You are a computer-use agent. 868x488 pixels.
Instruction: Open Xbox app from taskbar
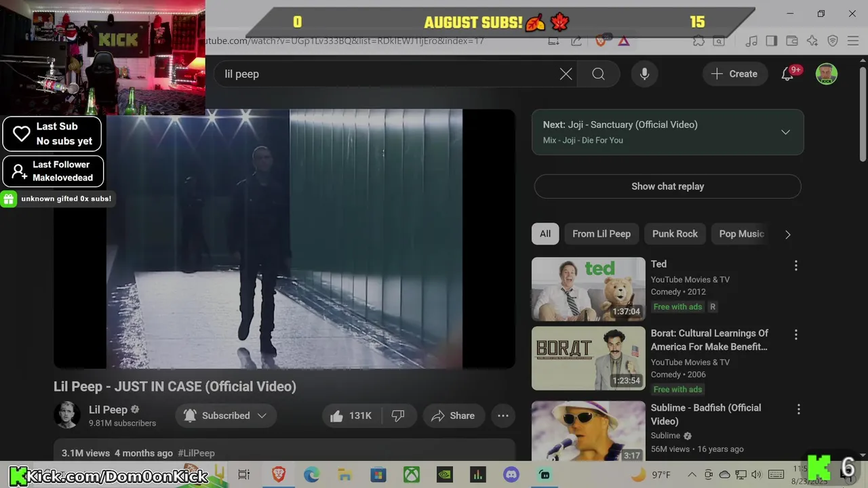pos(411,474)
